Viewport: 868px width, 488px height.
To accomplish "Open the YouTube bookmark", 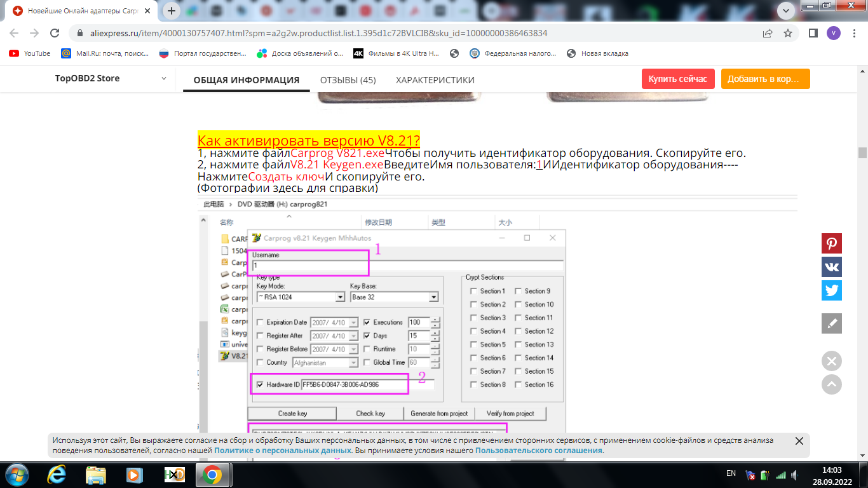I will click(30, 53).
